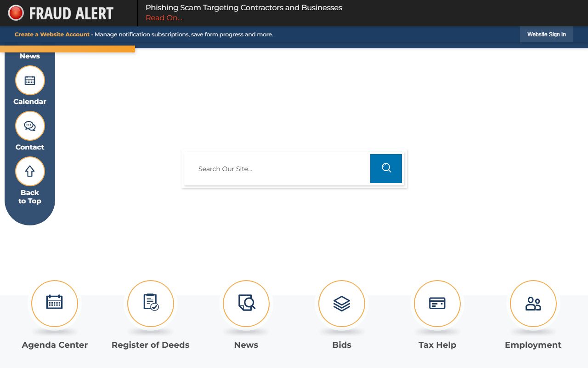This screenshot has height=368, width=588.
Task: Select the News label in sidebar
Action: tap(30, 56)
